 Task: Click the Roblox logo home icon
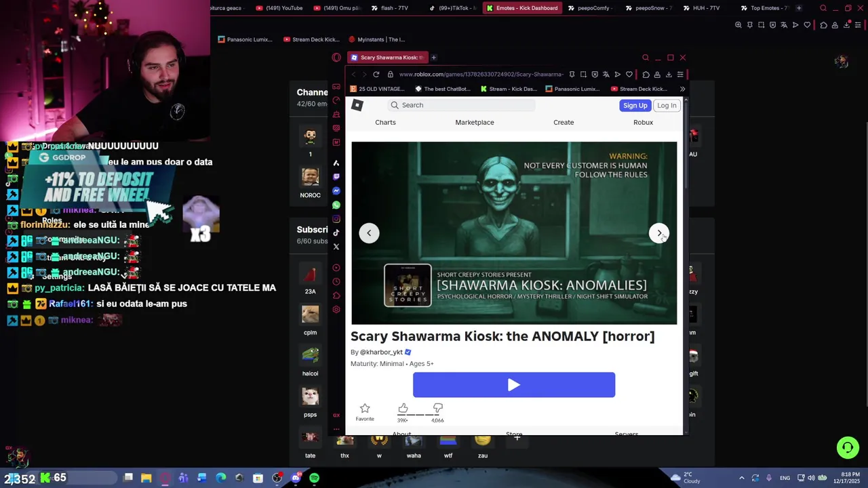(357, 105)
